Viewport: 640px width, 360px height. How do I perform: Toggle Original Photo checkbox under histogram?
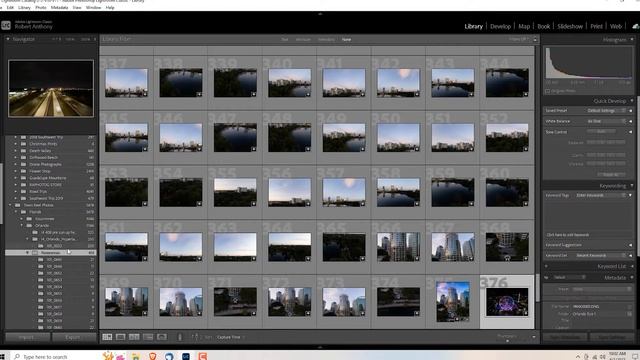click(x=547, y=91)
